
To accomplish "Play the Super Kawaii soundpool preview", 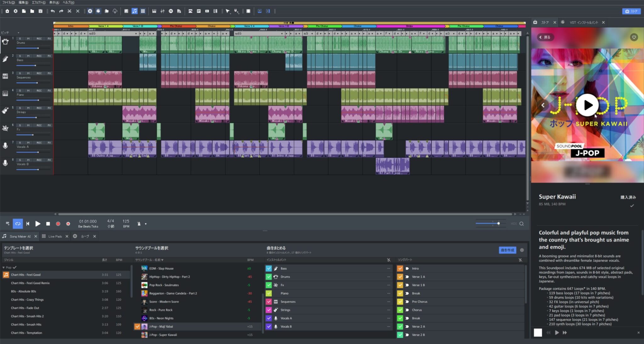I will coord(587,105).
